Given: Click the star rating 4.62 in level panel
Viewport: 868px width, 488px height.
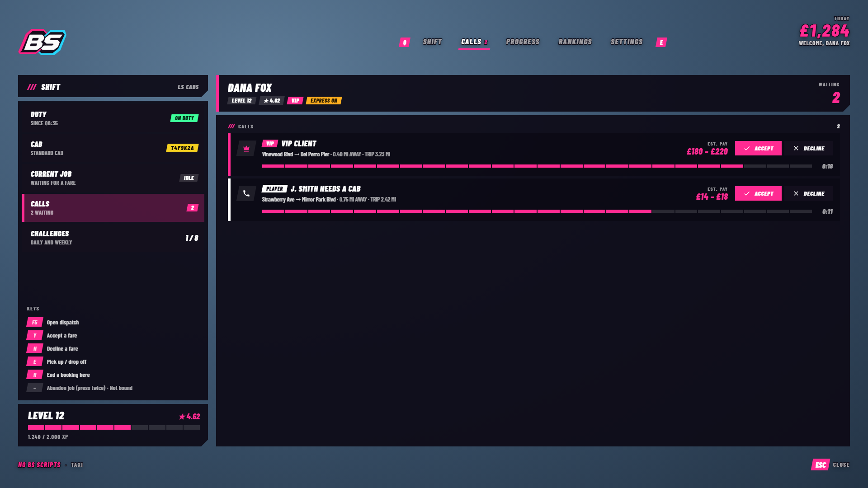Looking at the screenshot, I should (189, 417).
